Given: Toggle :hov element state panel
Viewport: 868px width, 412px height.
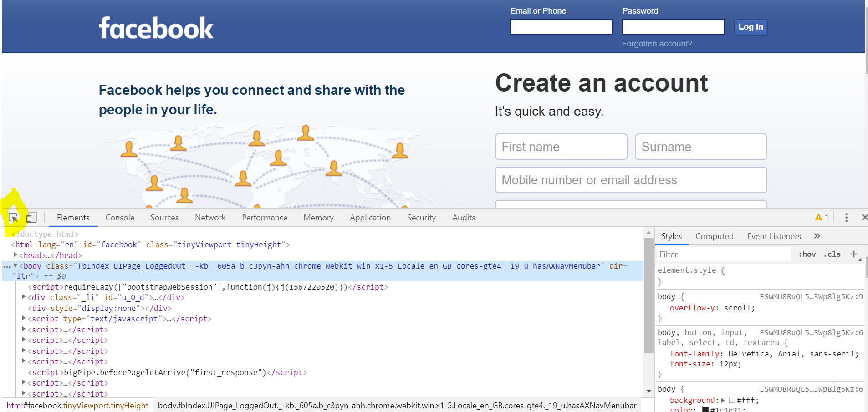Looking at the screenshot, I should 807,254.
